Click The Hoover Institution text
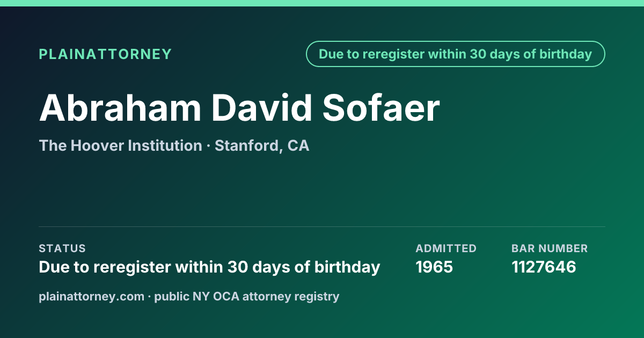 (x=120, y=145)
